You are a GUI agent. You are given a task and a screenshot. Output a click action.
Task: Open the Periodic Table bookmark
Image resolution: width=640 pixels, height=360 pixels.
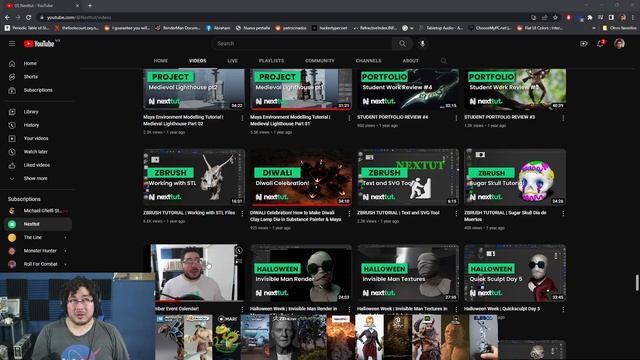(27, 28)
